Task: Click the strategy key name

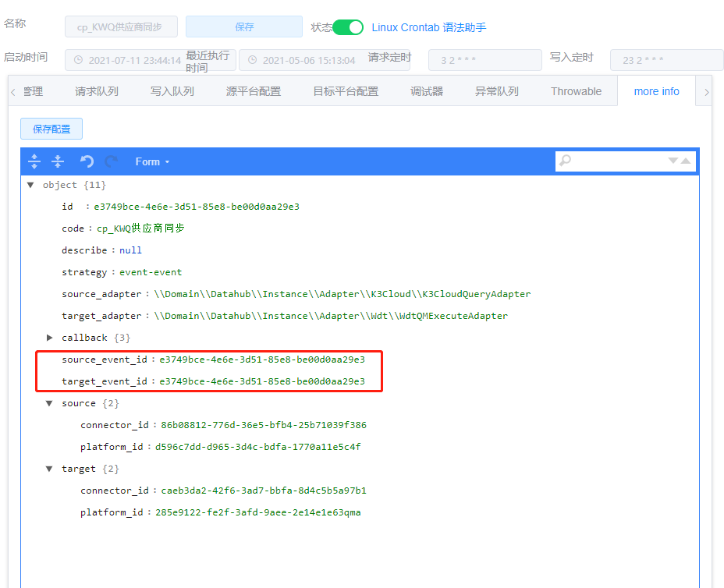Action: [x=84, y=272]
